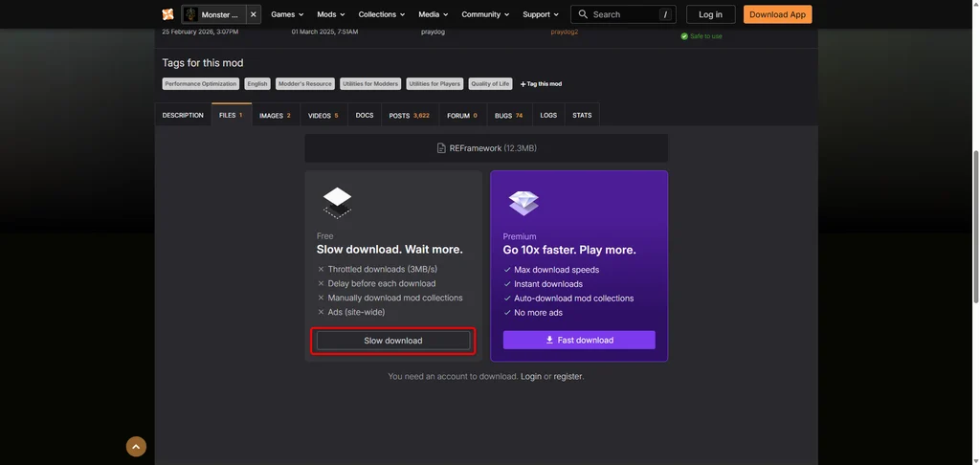Select the Monster Hunter game thumbnail chip
Viewport: 980px width, 465px height.
click(214, 14)
